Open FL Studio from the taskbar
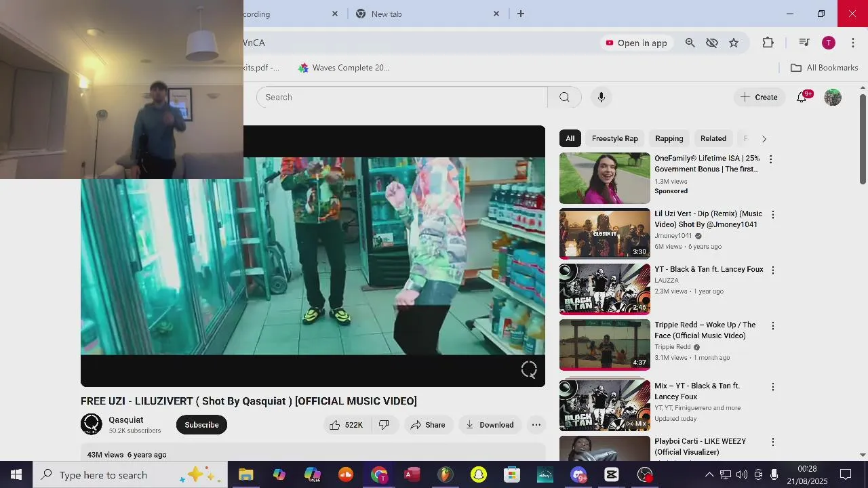The height and width of the screenshot is (488, 868). 445,474
